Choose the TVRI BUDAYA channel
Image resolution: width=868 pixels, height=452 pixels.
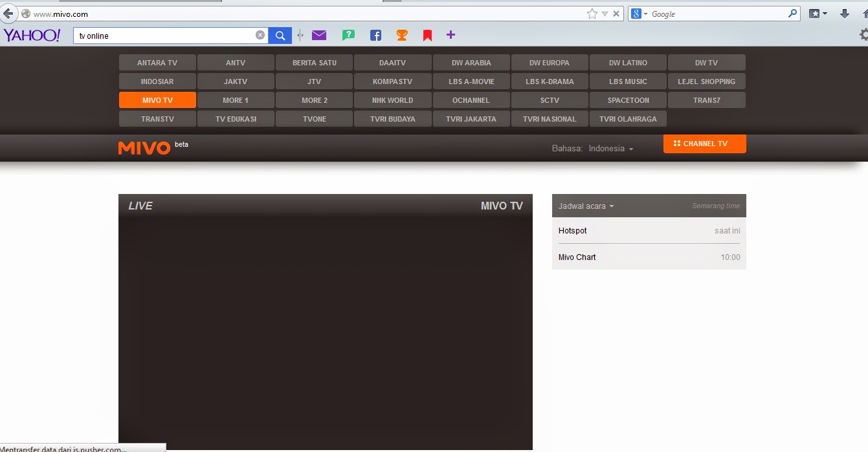tap(393, 119)
